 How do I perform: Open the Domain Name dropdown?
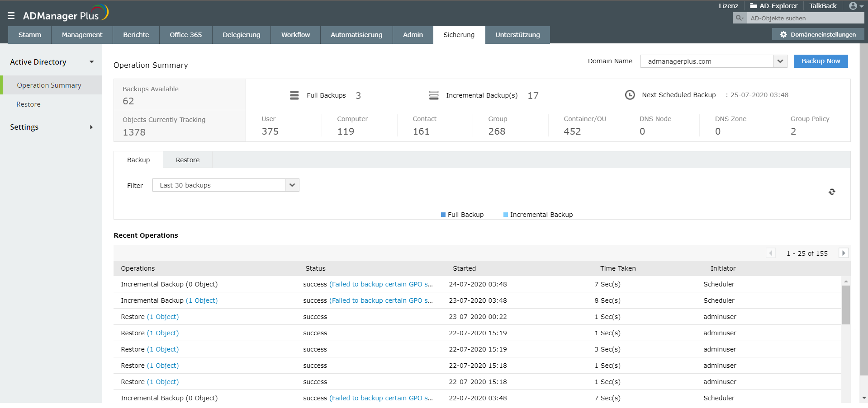779,61
